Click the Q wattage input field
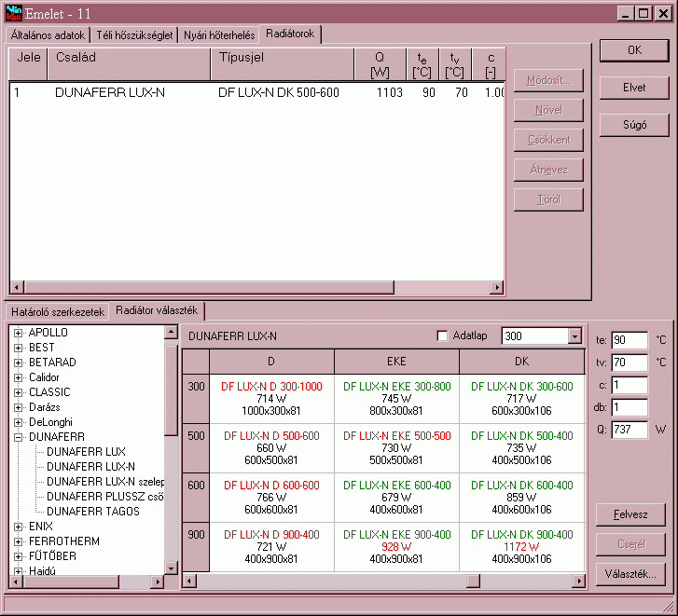Screen dimensions: 678x616 click(x=630, y=430)
